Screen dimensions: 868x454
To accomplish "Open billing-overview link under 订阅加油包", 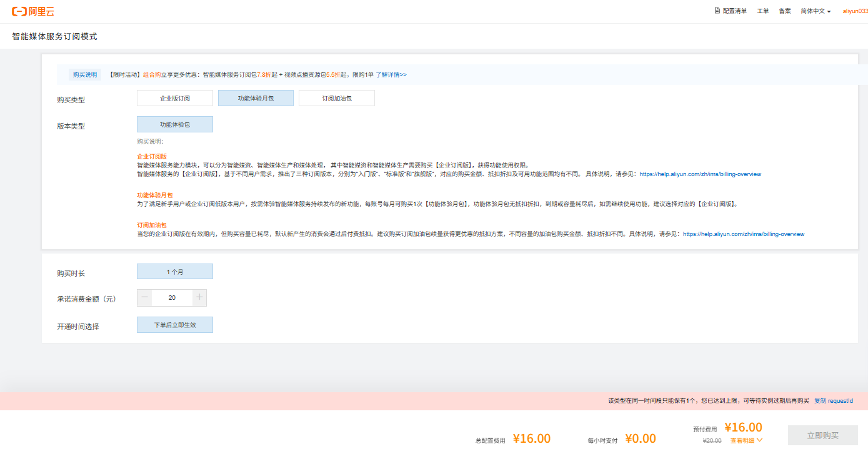I will click(x=744, y=234).
